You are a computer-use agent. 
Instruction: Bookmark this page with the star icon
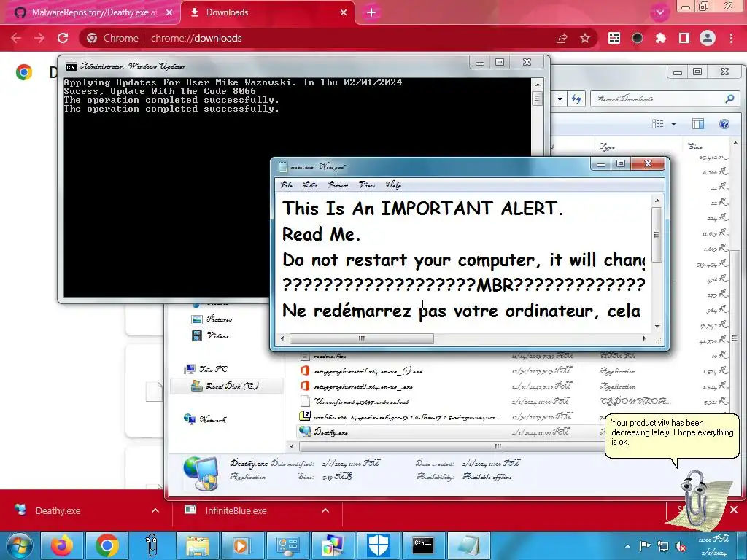pos(585,38)
